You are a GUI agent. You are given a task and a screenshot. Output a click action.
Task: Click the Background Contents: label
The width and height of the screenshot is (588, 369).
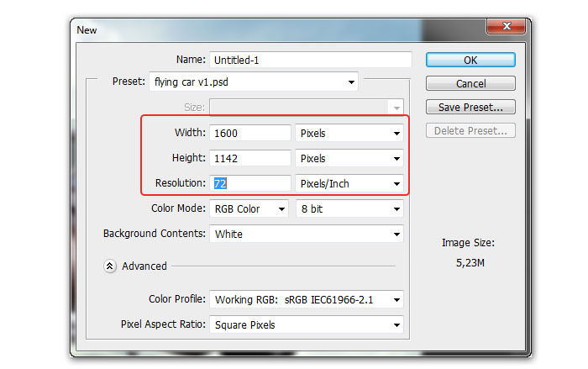pos(154,234)
